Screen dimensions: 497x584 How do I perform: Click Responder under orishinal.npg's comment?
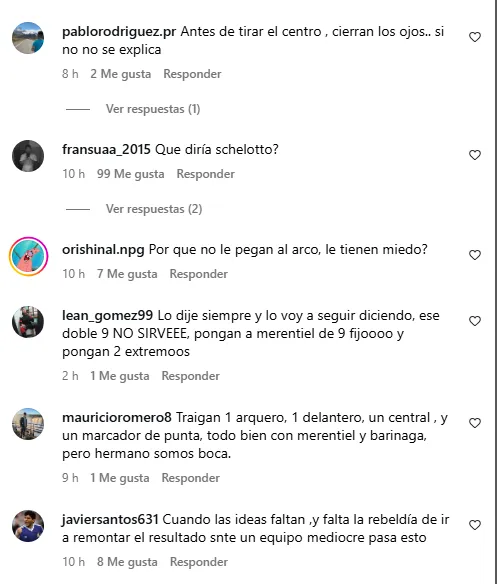(x=199, y=274)
